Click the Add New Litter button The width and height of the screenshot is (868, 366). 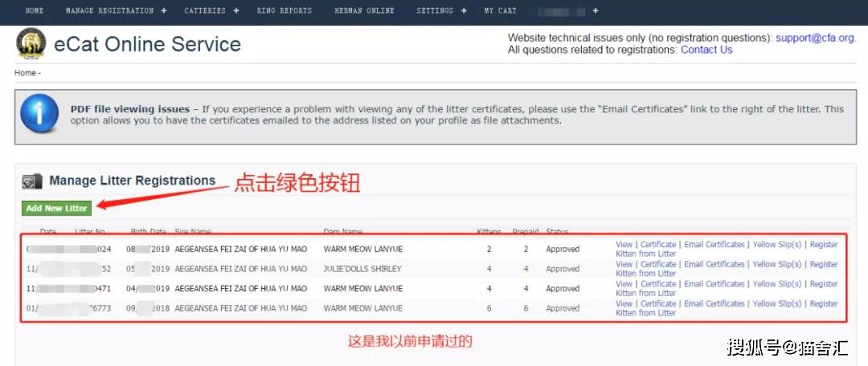(x=56, y=208)
